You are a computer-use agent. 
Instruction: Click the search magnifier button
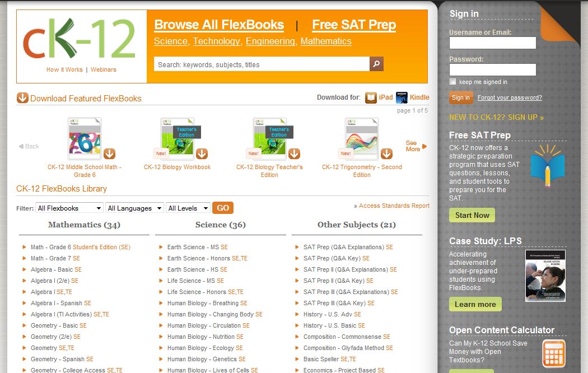[x=376, y=64]
